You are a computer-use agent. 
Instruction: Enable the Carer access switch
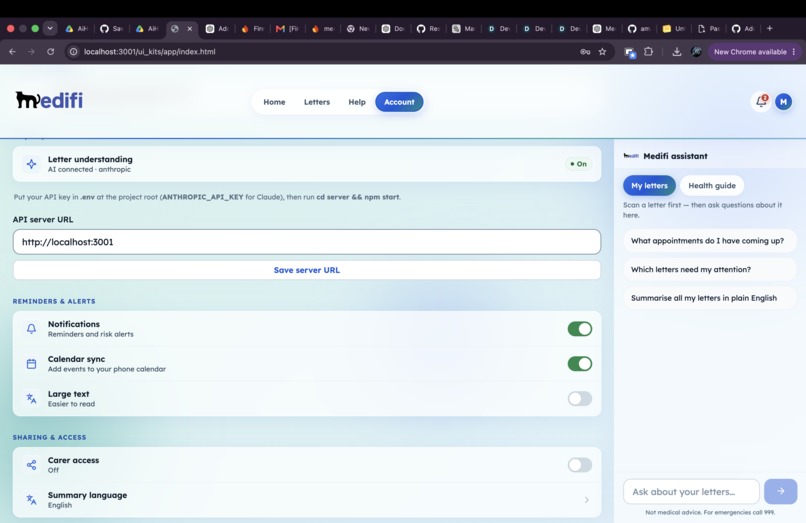[580, 465]
